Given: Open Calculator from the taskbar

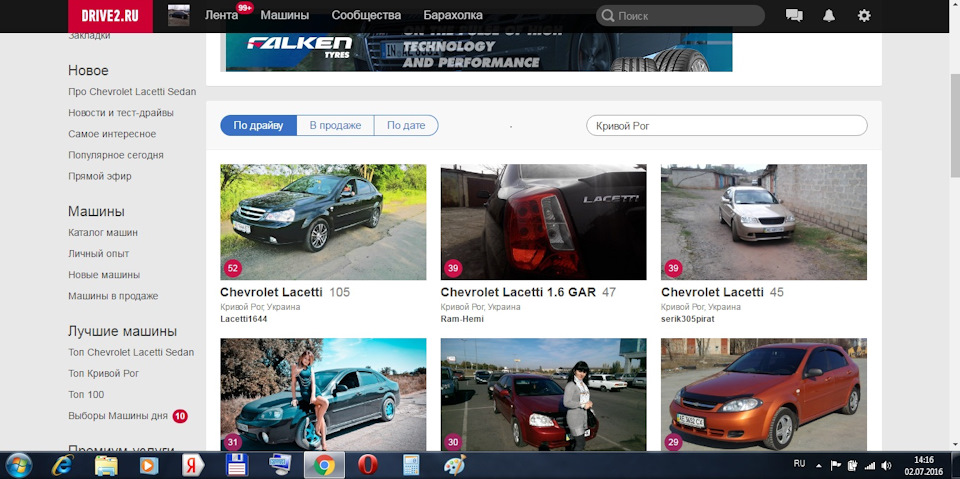Looking at the screenshot, I should tap(411, 466).
